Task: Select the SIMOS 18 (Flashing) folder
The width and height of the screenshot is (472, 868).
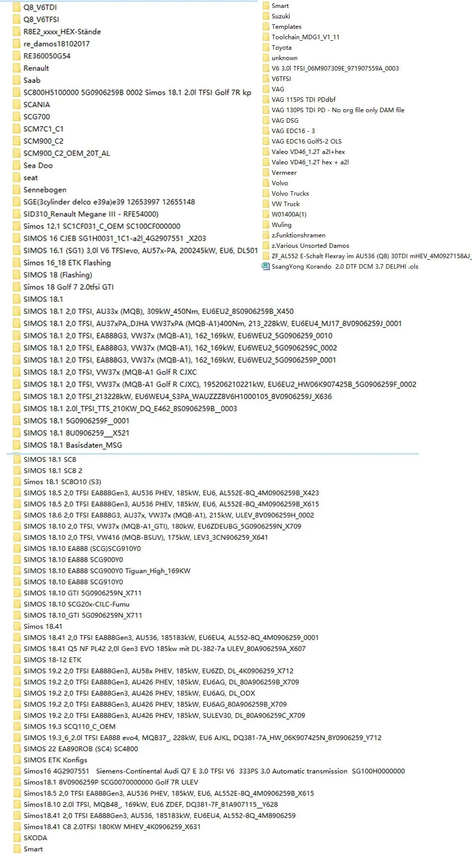Action: point(57,275)
